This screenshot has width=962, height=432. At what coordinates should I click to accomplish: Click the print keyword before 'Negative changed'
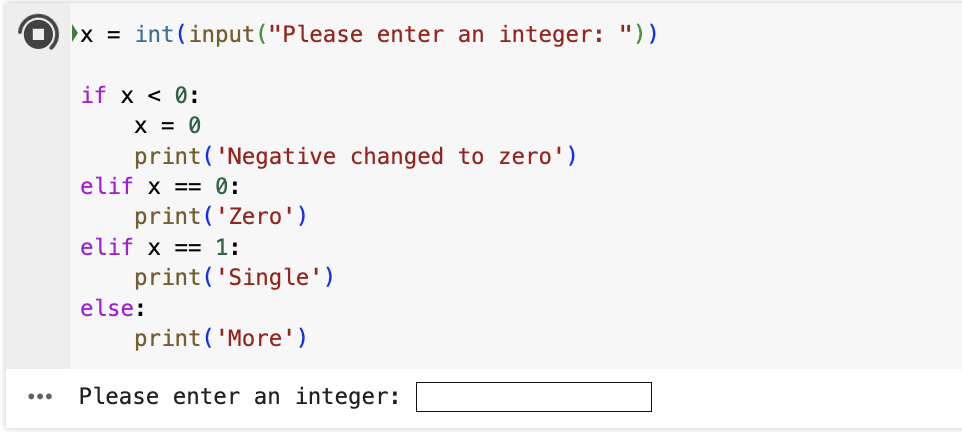(168, 156)
